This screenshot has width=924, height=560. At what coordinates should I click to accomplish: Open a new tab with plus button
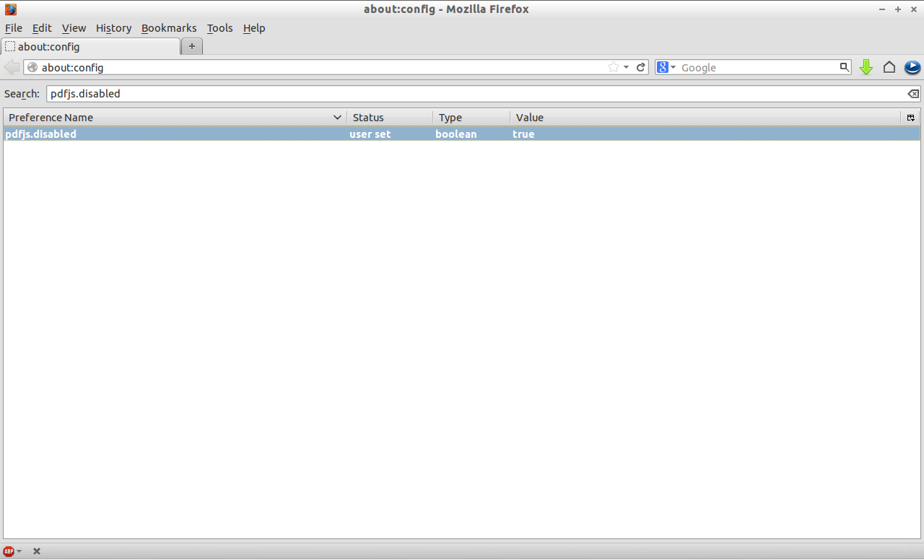tap(192, 46)
